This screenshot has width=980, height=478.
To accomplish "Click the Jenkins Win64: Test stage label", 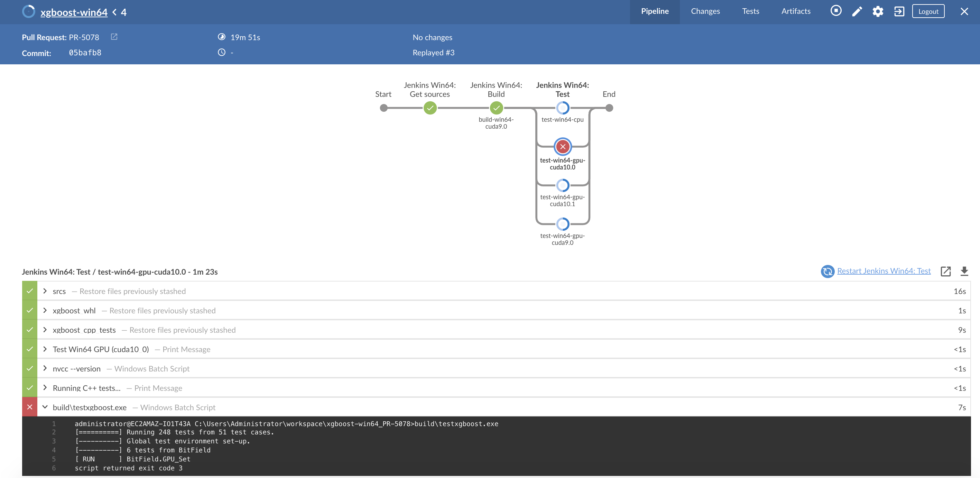I will pos(562,90).
